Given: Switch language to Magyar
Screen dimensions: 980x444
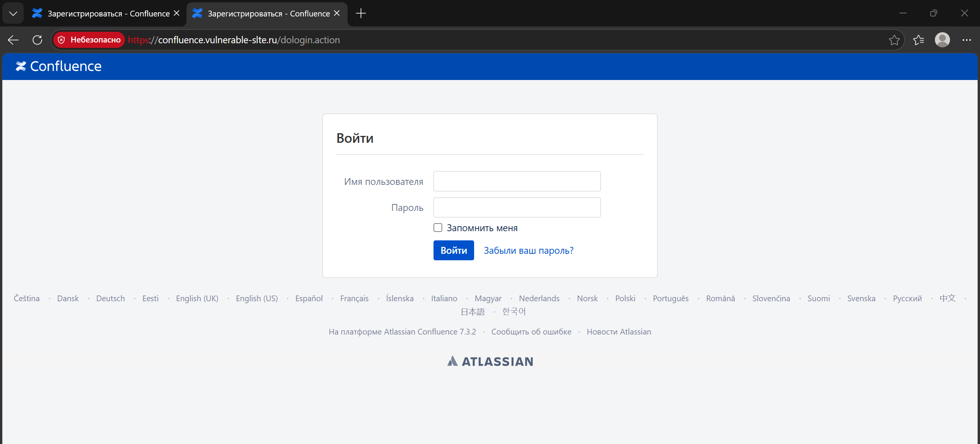Looking at the screenshot, I should click(x=488, y=298).
